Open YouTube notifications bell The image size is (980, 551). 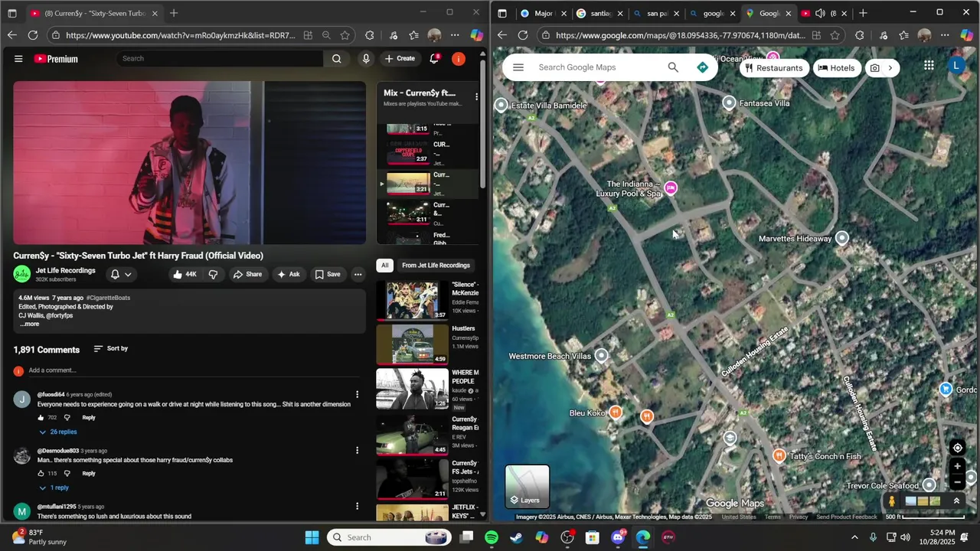coord(434,59)
